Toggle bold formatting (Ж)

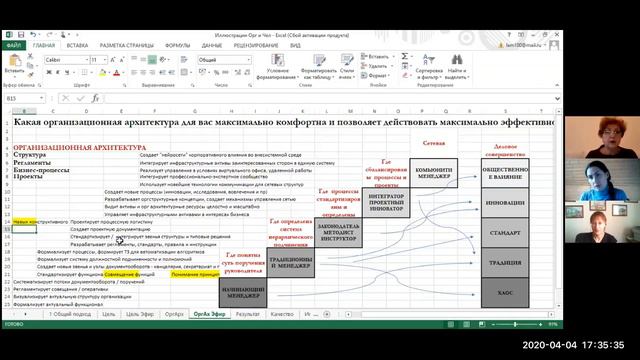pos(49,72)
